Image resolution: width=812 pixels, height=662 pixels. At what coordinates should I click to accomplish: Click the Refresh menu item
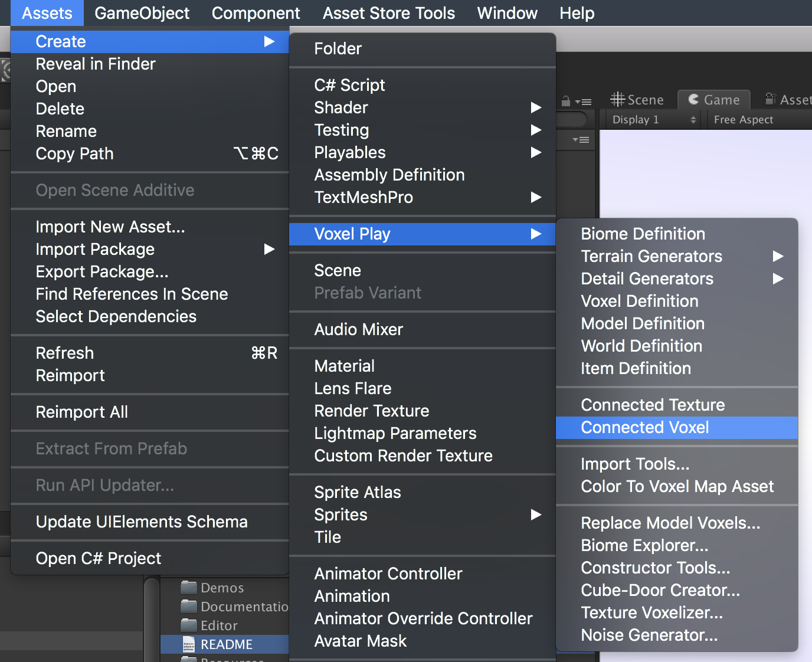click(150, 353)
